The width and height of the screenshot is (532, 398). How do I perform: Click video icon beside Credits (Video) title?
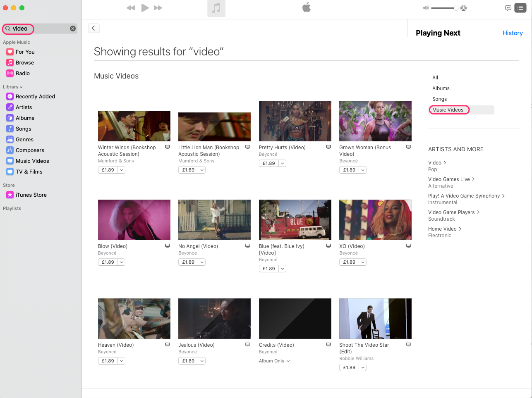pyautogui.click(x=328, y=344)
